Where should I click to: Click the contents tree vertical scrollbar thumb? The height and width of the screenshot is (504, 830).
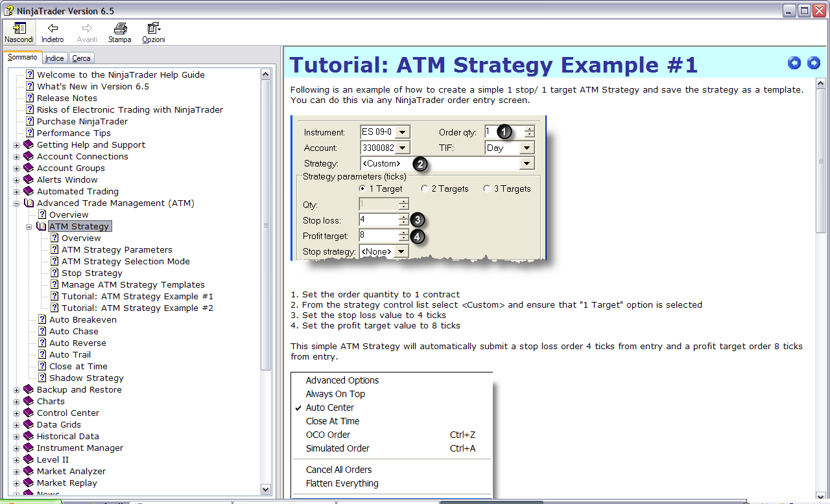click(266, 225)
